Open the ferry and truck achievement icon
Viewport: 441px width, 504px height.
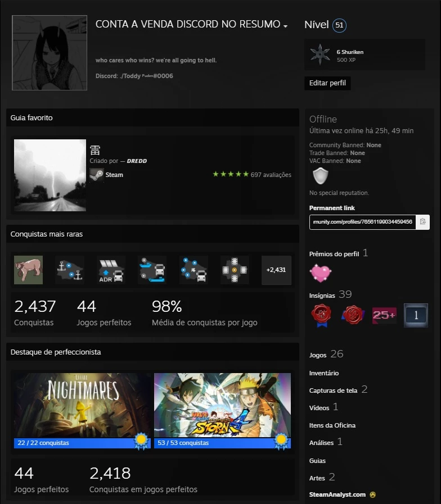coord(152,270)
